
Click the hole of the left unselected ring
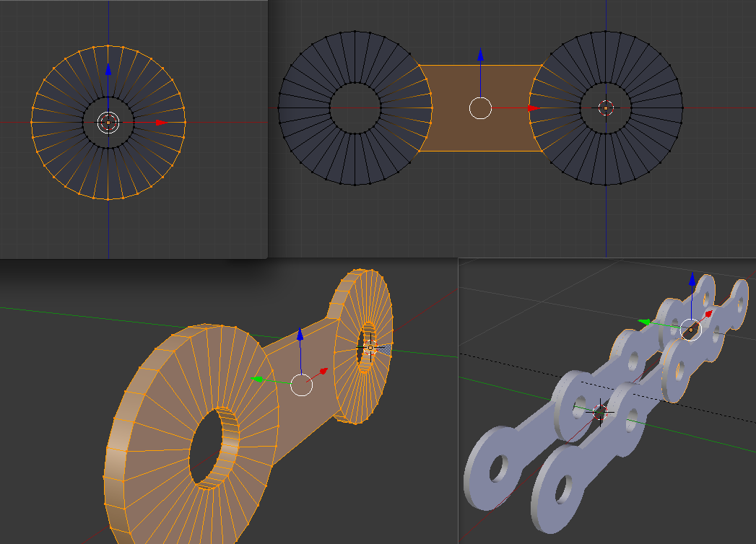(x=355, y=108)
